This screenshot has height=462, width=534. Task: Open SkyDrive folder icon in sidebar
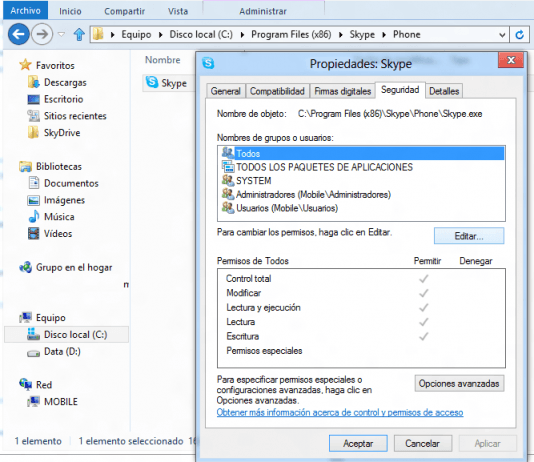33,132
